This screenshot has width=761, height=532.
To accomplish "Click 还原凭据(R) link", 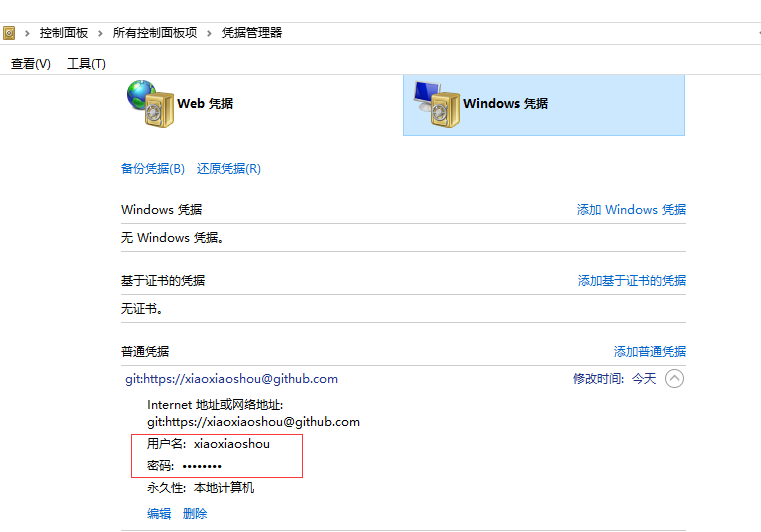I will 229,169.
